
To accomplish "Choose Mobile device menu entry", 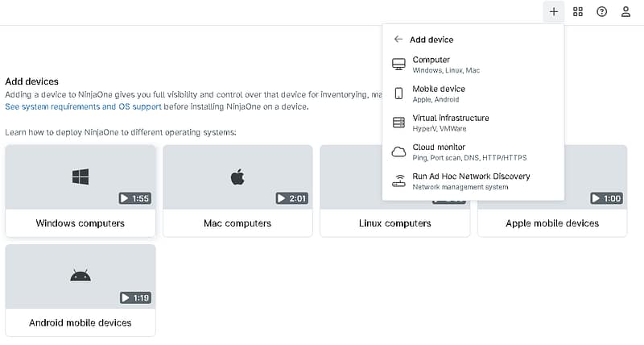I will (x=439, y=89).
